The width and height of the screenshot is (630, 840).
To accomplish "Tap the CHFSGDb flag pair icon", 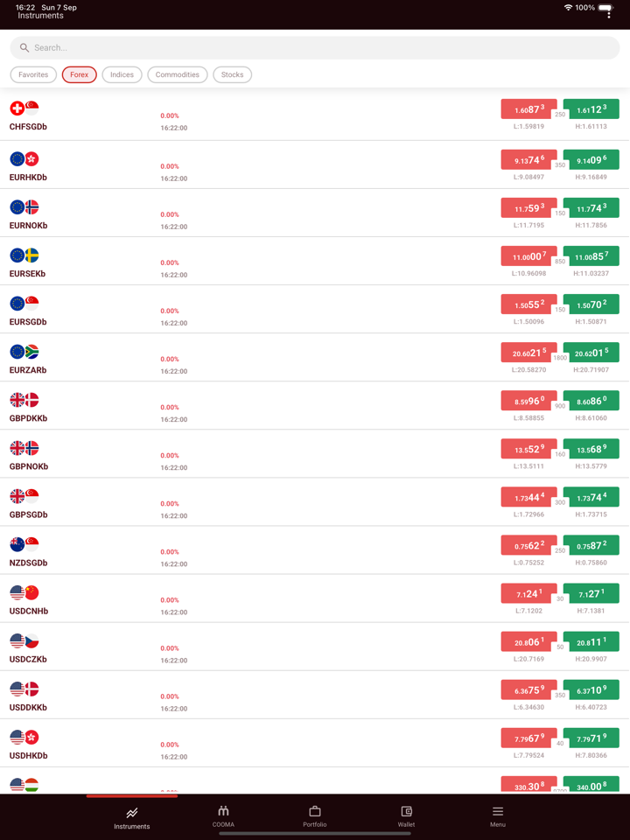I will (24, 108).
